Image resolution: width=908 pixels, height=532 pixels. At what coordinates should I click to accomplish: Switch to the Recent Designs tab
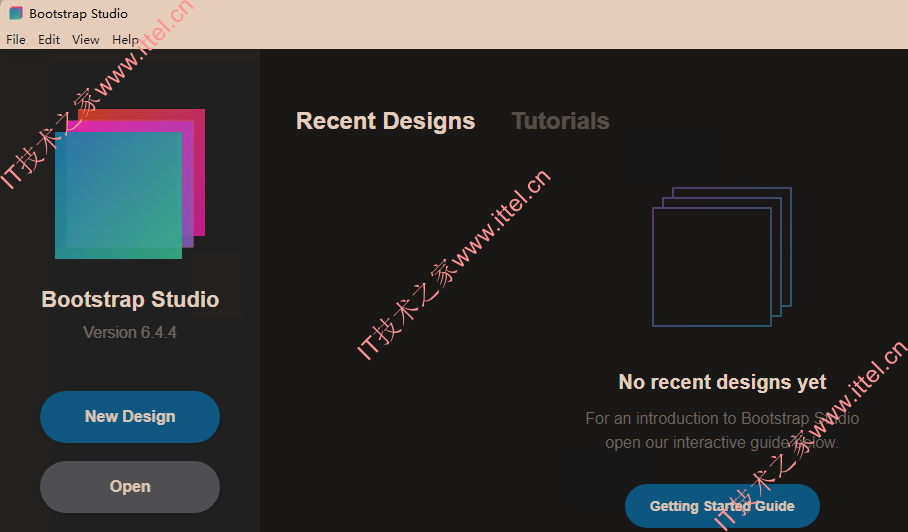point(385,121)
